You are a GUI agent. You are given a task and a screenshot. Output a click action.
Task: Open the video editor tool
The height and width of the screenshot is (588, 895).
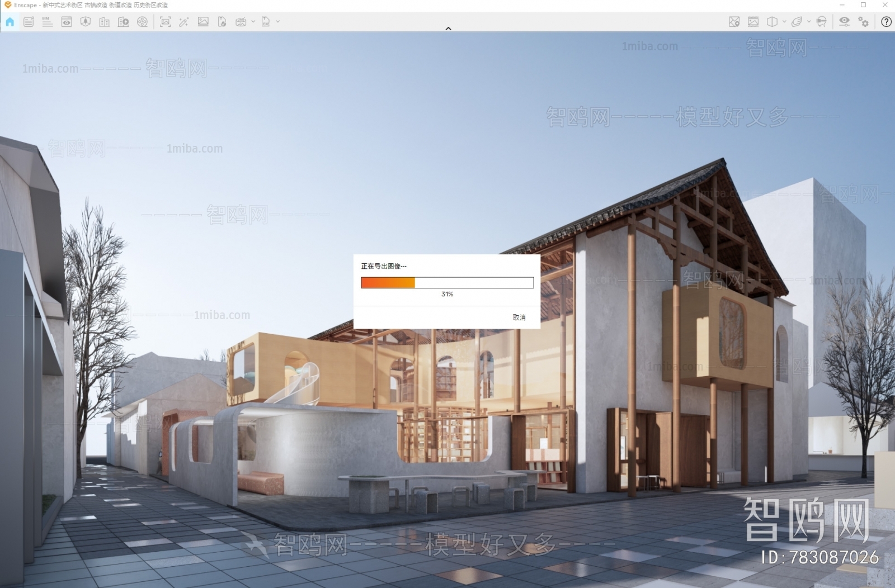(x=143, y=22)
